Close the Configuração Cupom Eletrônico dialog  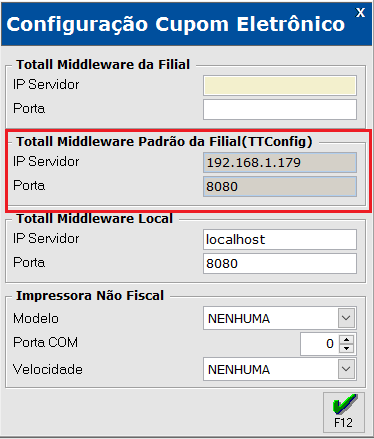(360, 13)
